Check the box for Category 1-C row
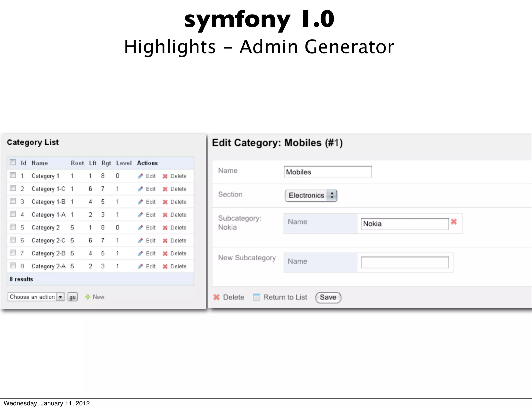 (x=13, y=188)
